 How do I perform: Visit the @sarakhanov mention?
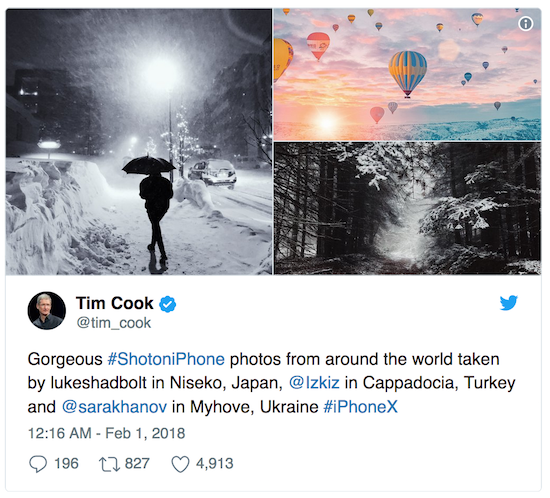coord(114,407)
